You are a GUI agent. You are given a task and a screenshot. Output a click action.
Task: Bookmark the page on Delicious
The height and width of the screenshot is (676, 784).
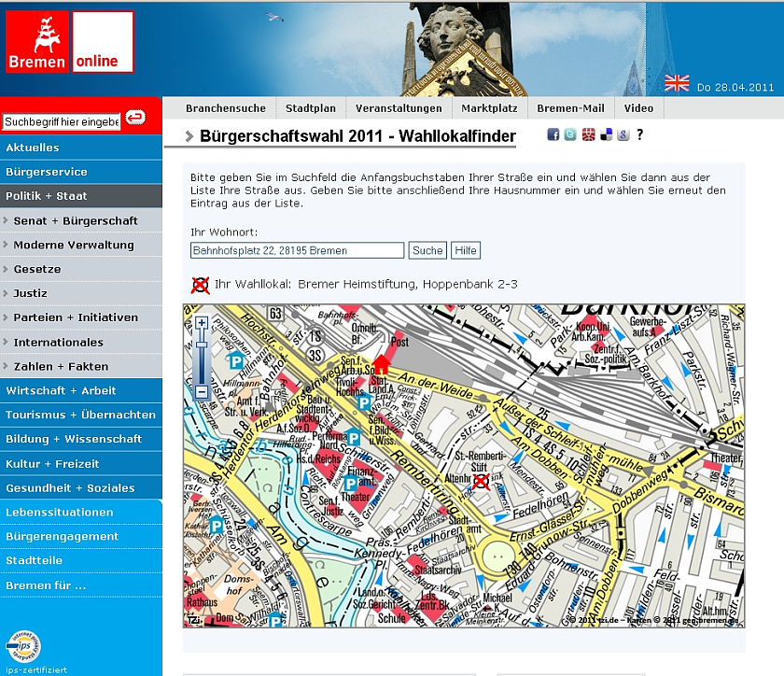606,135
